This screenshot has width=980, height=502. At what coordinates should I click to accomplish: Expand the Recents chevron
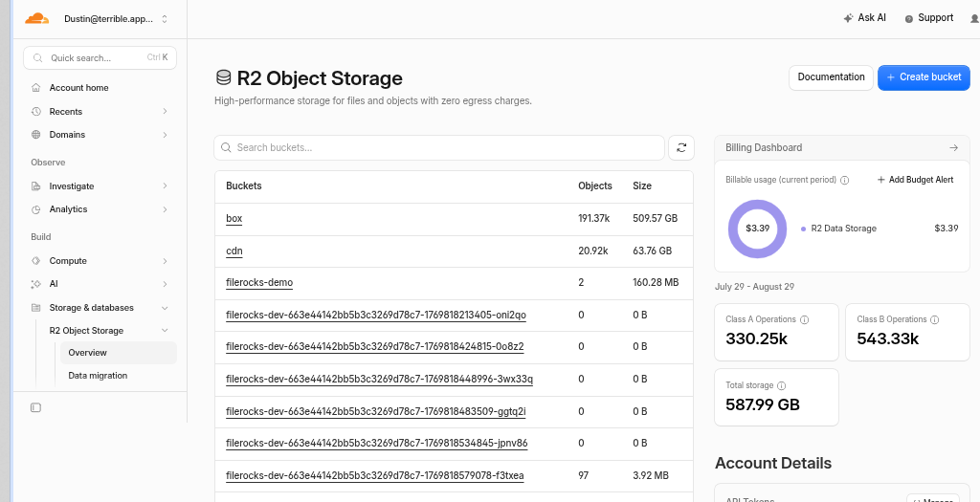point(165,111)
